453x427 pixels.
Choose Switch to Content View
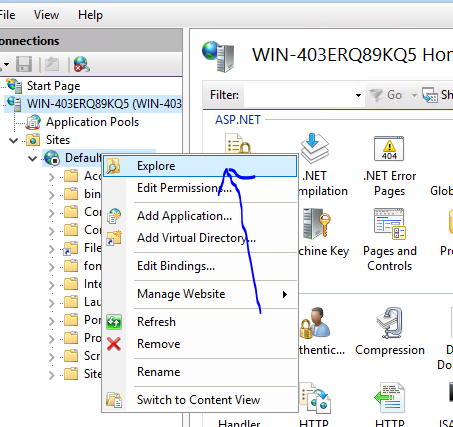pos(200,400)
